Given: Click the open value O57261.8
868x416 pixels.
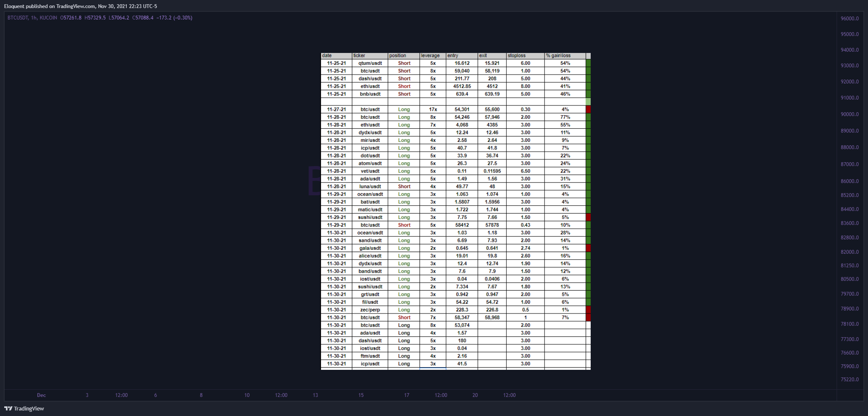Looking at the screenshot, I should click(71, 18).
